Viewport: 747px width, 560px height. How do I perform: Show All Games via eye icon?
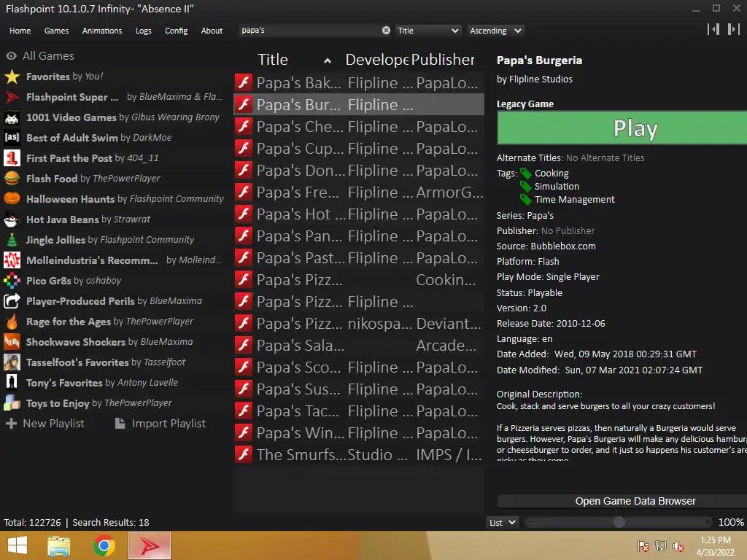coord(11,56)
